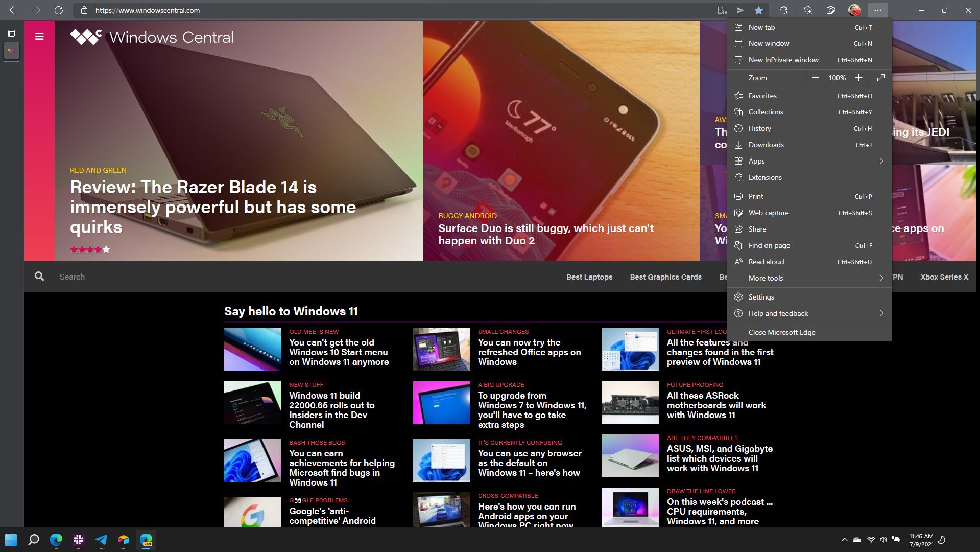
Task: Open the Xbox Series X link
Action: tap(944, 277)
